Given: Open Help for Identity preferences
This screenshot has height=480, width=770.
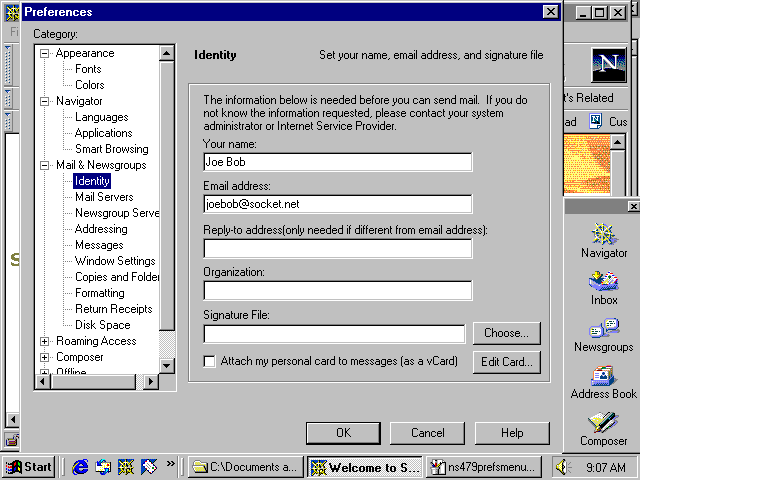Looking at the screenshot, I should coord(512,433).
